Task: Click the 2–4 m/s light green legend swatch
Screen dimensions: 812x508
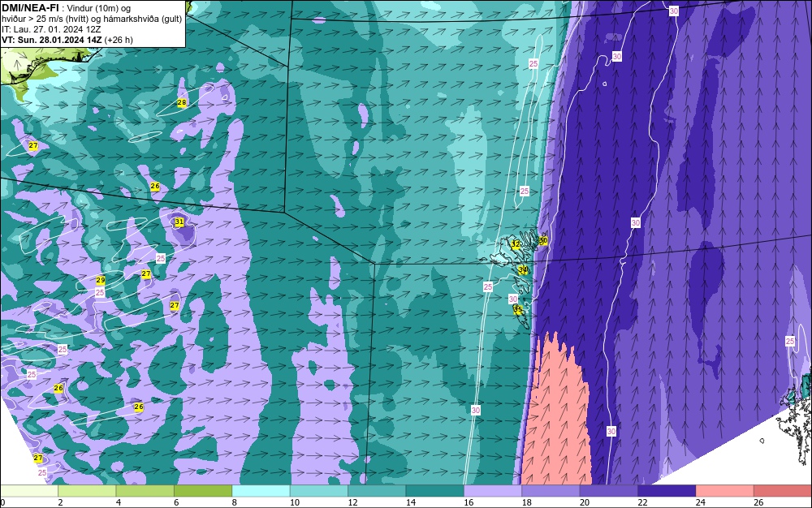Action: point(87,491)
